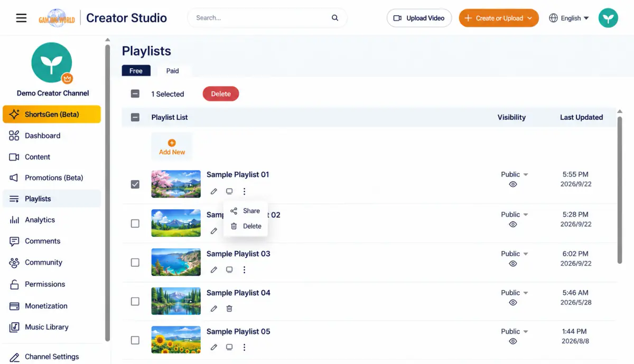The height and width of the screenshot is (364, 634).
Task: Edit Sample Playlist 03 with pencil icon
Action: (214, 269)
